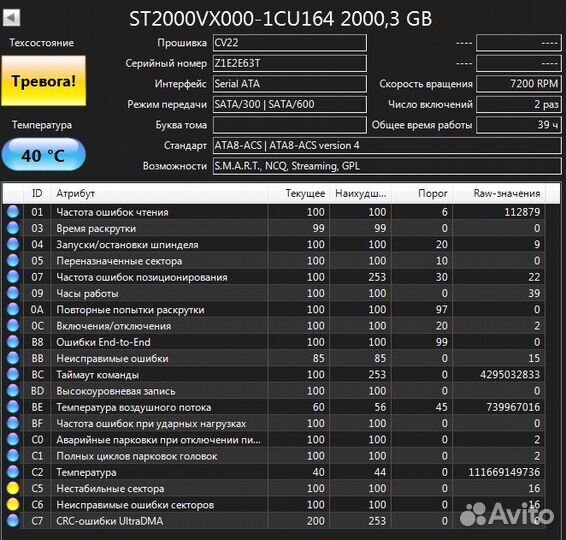Click the blue status icon for attribute 0C
This screenshot has height=540, width=566.
(x=13, y=326)
